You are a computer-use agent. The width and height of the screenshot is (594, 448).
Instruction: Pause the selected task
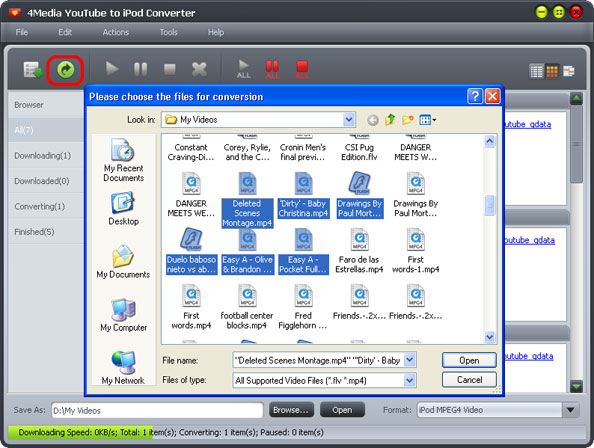pos(141,70)
